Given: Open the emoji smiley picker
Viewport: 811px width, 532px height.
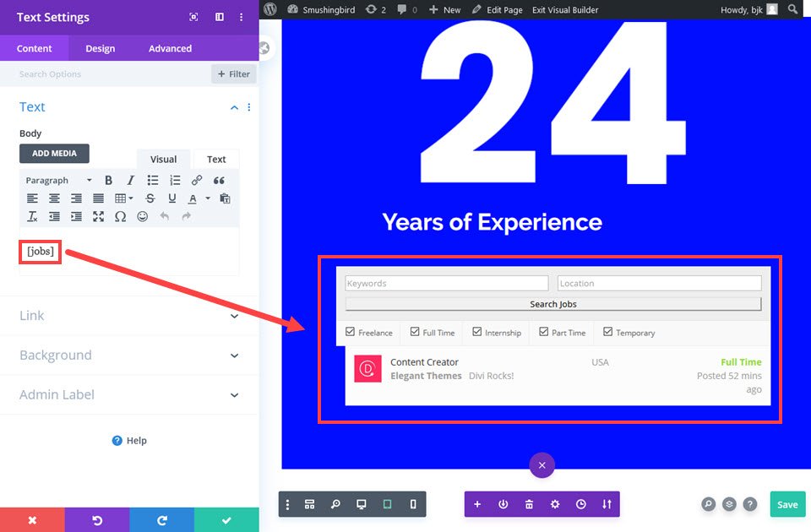Looking at the screenshot, I should click(142, 217).
